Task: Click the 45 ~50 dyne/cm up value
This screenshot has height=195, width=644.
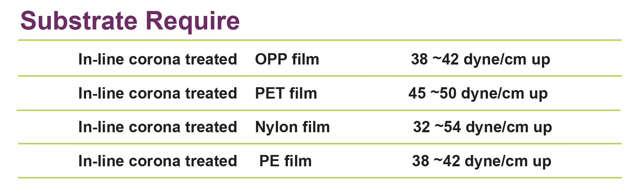Action: 478,94
